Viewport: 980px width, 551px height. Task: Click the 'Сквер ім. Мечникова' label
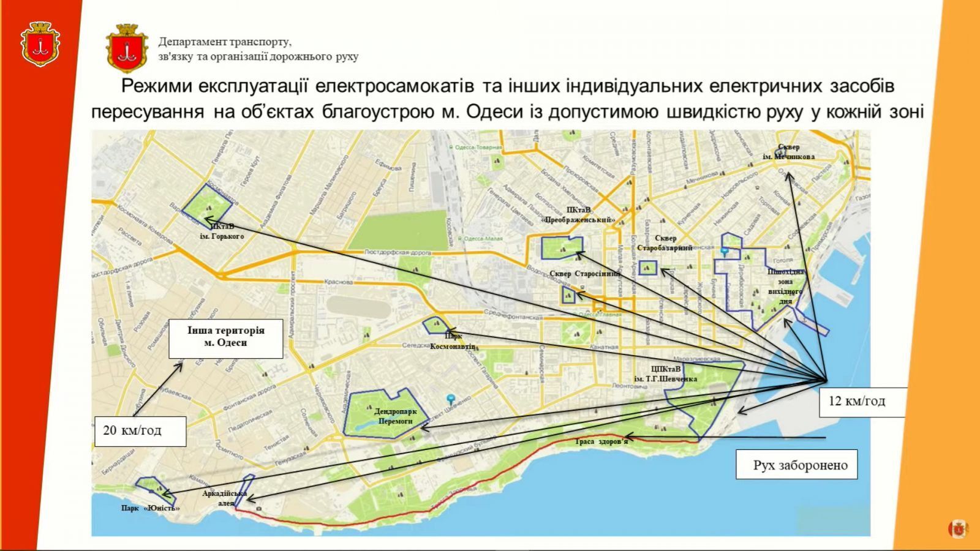point(789,152)
